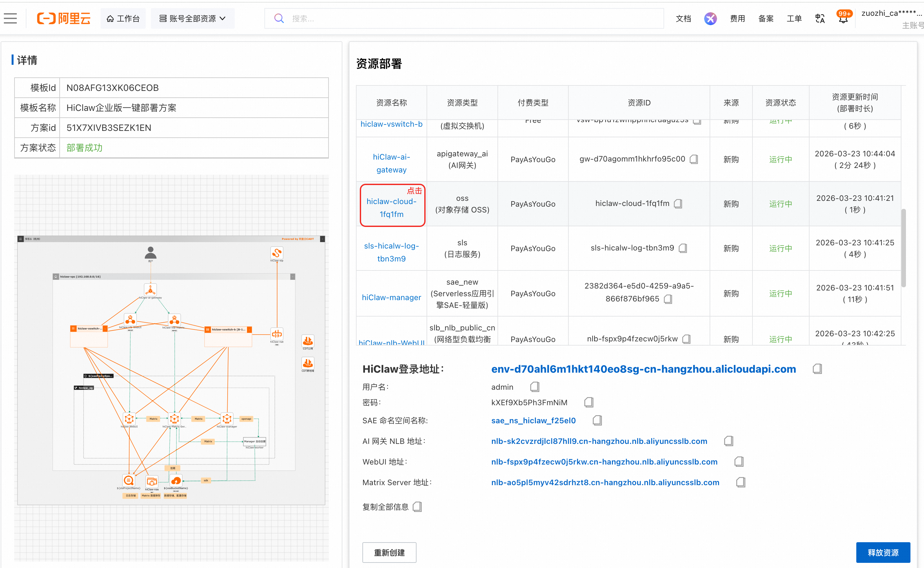Select hiClaw-eip icon in diagram
The image size is (924, 568).
pos(277,253)
